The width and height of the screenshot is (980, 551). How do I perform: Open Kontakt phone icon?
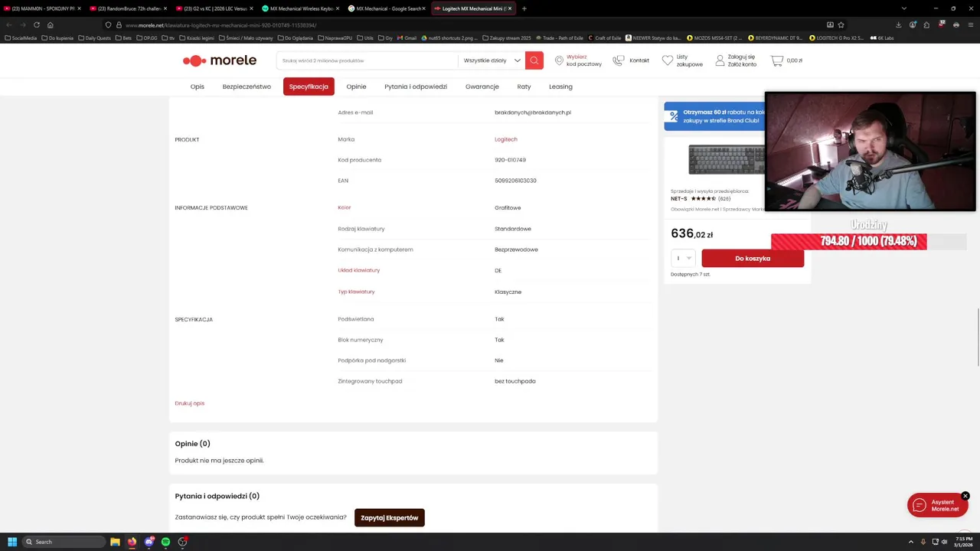pos(619,60)
